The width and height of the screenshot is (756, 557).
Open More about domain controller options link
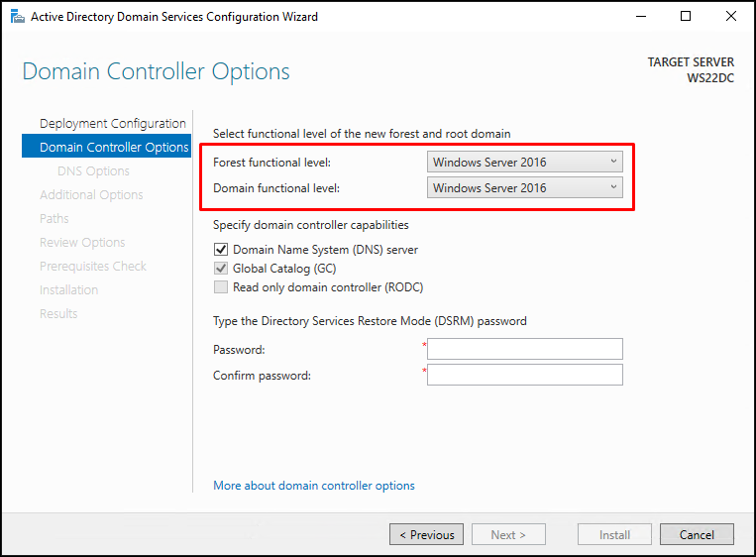coord(314,485)
